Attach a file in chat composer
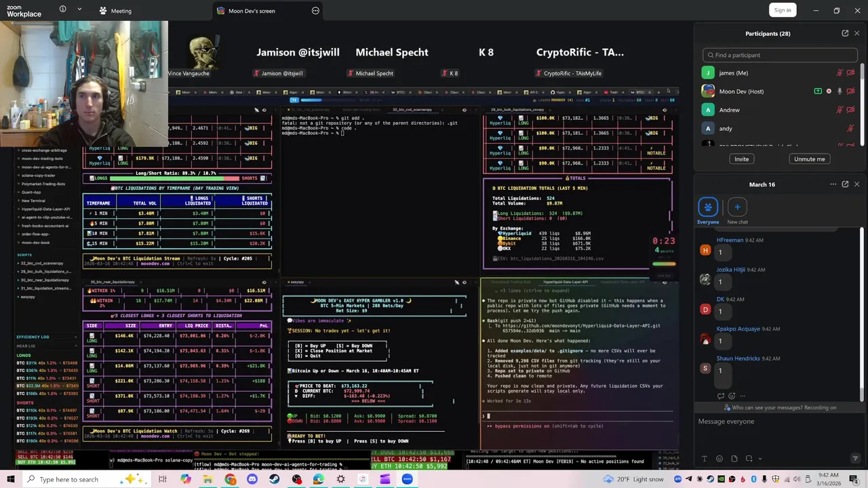 tap(734, 459)
